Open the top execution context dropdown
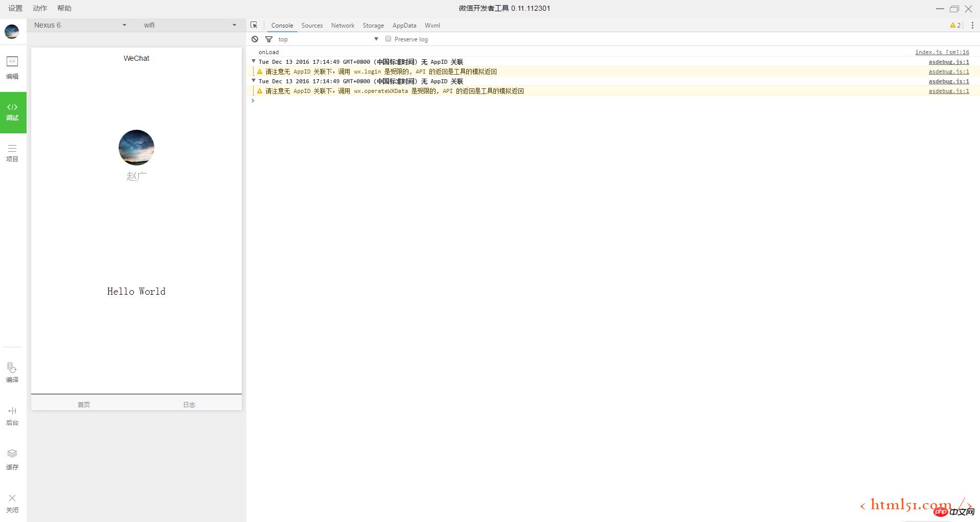This screenshot has width=980, height=522. (328, 39)
